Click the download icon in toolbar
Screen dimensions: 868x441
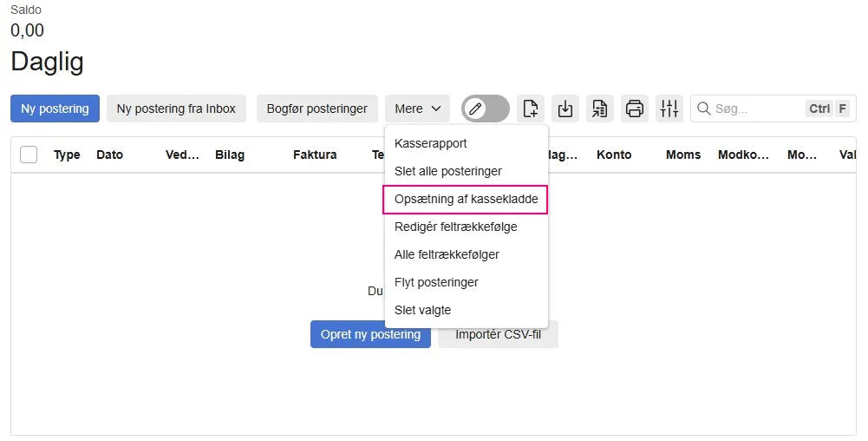[x=565, y=109]
